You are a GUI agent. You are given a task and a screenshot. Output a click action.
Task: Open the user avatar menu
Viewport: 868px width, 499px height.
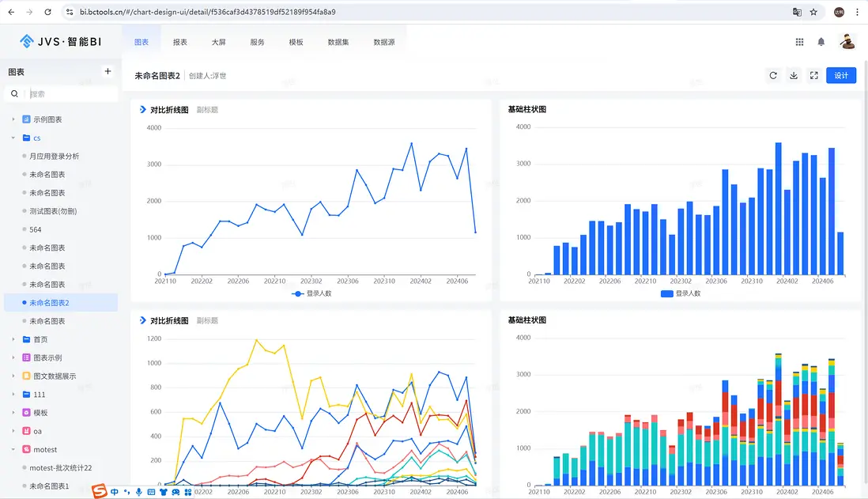pos(847,42)
